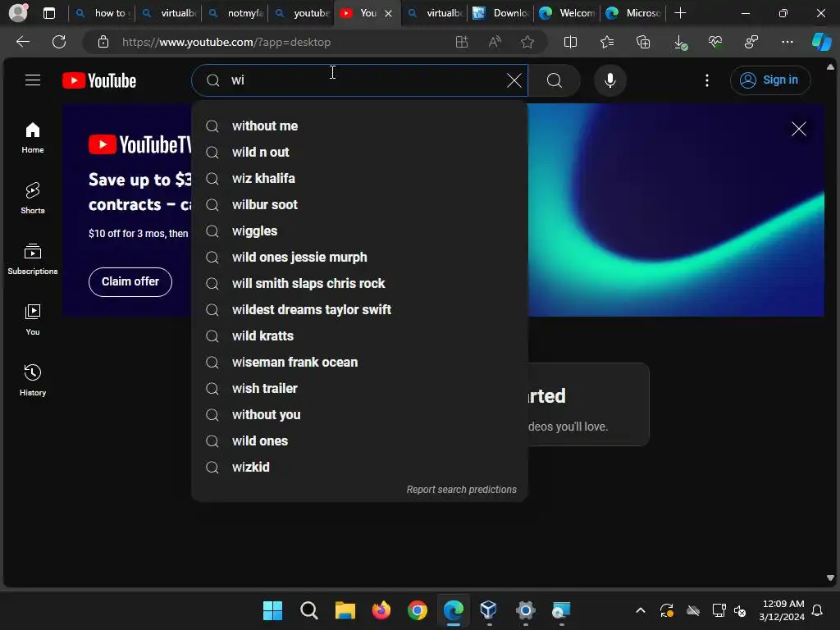
Task: Open the YouTube guide hamburger menu
Action: (x=33, y=80)
